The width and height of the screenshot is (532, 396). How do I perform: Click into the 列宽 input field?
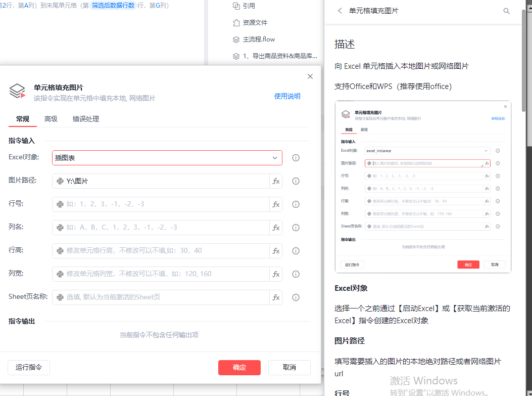pos(161,274)
